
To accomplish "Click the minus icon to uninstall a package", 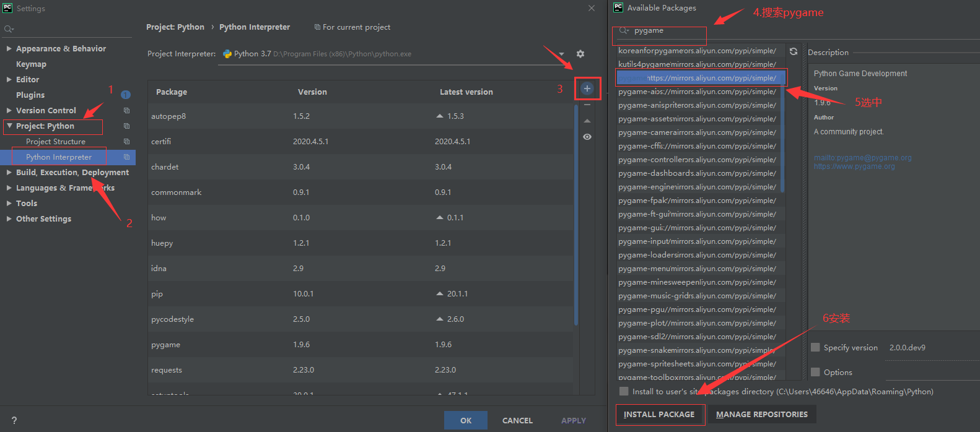I will [587, 105].
